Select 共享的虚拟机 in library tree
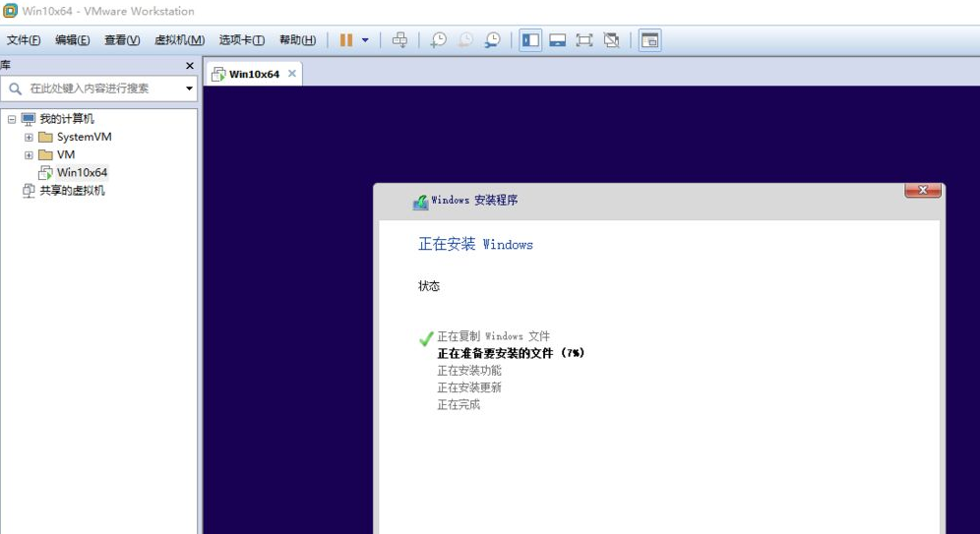Viewport: 980px width, 534px height. point(72,191)
